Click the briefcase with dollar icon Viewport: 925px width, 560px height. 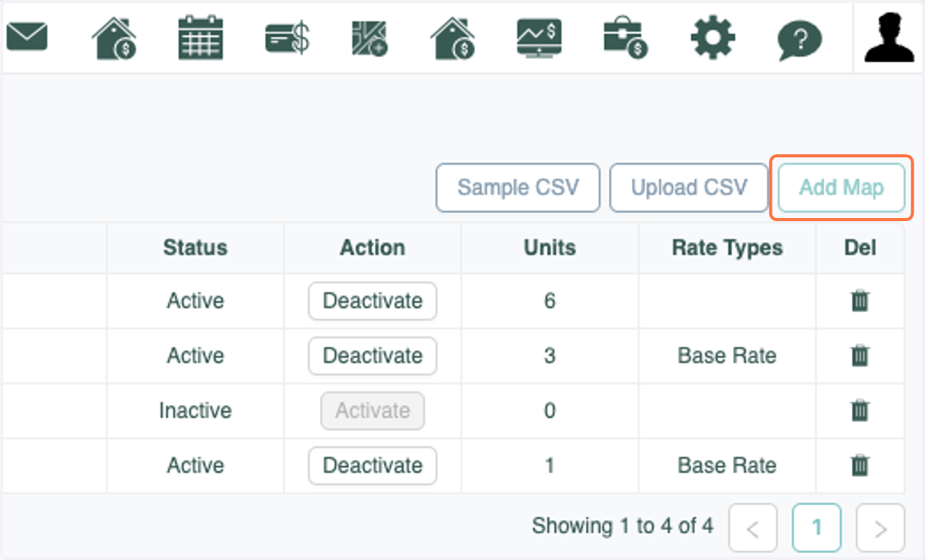pos(625,38)
